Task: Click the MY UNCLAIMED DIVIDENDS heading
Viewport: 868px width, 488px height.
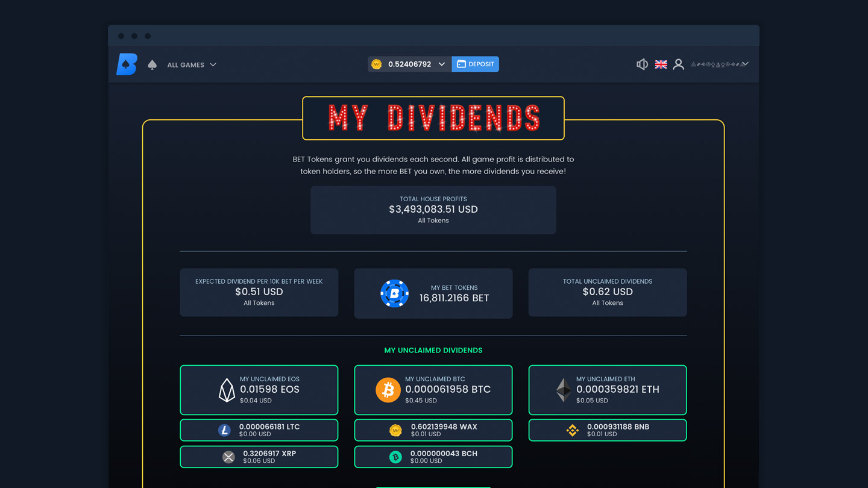Action: click(x=433, y=350)
